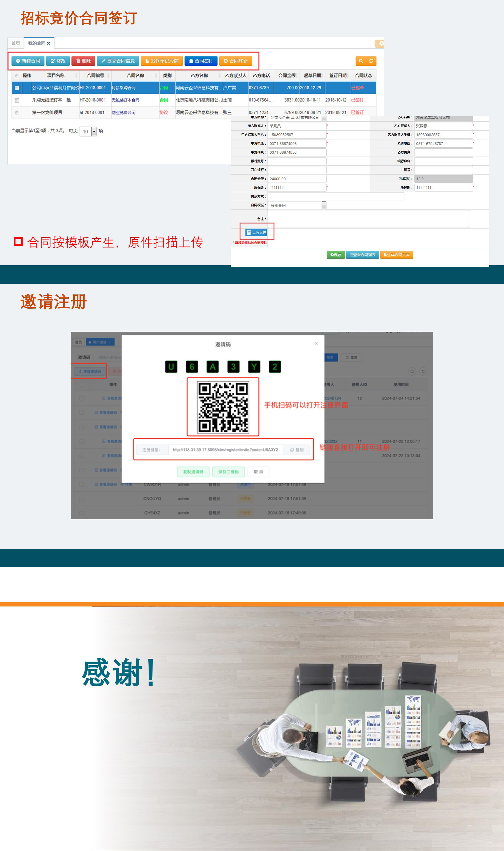504x851 pixels.
Task: Close the 邀请码 dialog with the x
Action: click(x=316, y=344)
